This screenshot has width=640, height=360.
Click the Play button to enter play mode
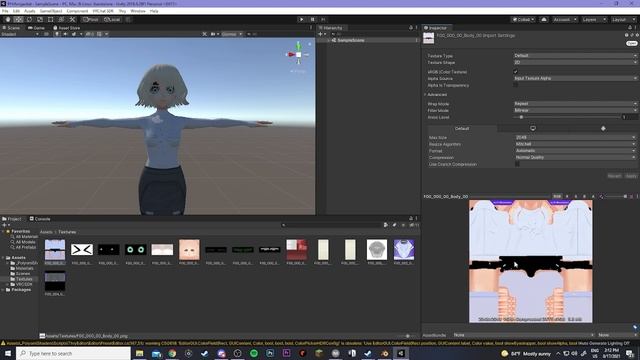[302, 20]
